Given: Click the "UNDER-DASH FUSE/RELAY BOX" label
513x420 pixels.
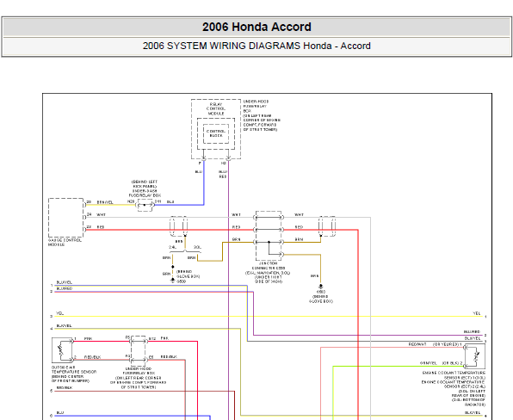Looking at the screenshot, I should (x=145, y=193).
